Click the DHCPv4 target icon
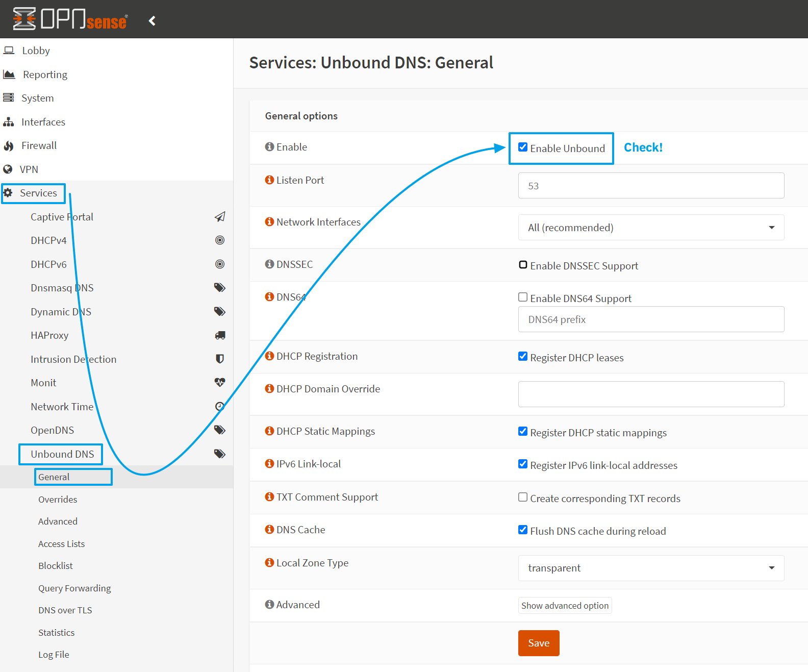 220,240
